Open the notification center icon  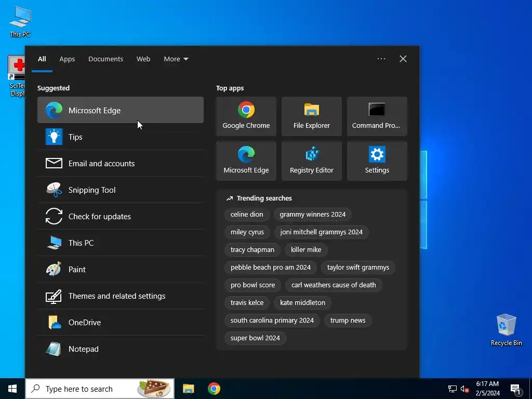(515, 389)
